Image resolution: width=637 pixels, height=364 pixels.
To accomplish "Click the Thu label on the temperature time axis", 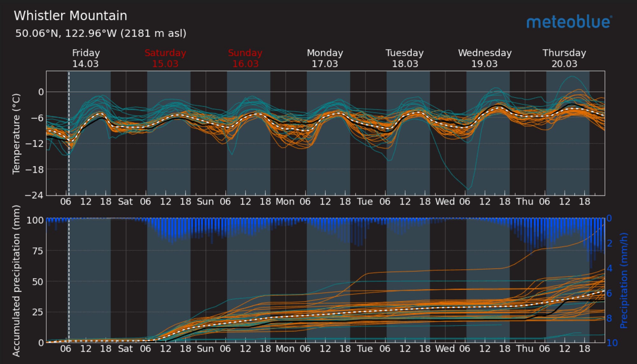I will click(x=525, y=202).
